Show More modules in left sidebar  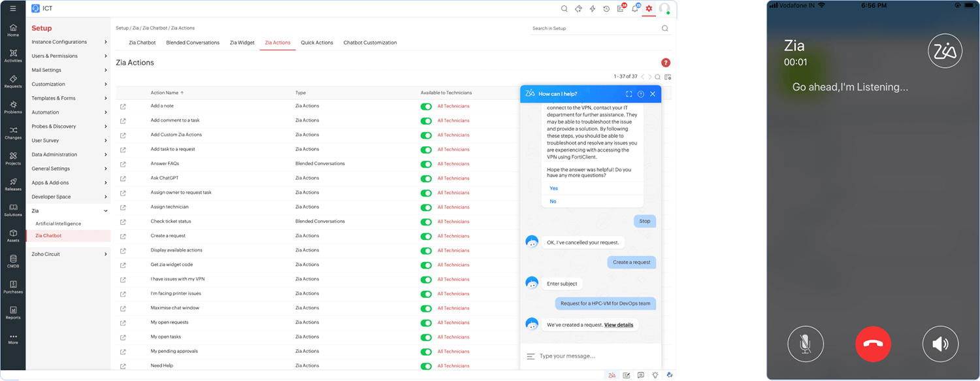(x=13, y=339)
